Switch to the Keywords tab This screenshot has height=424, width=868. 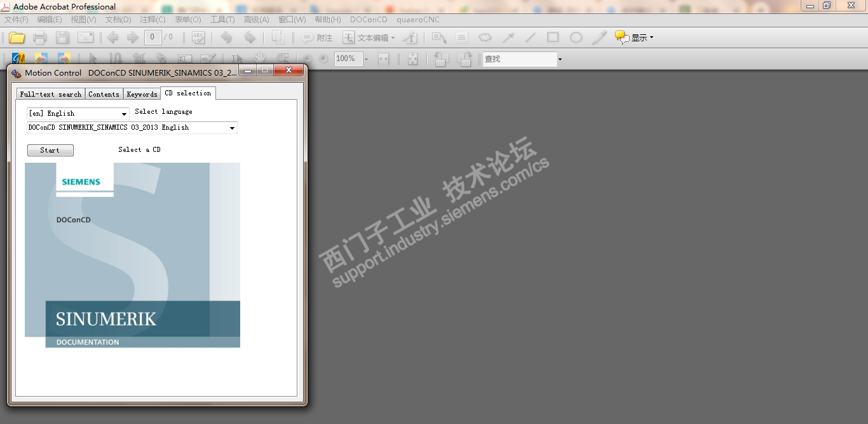click(x=142, y=94)
